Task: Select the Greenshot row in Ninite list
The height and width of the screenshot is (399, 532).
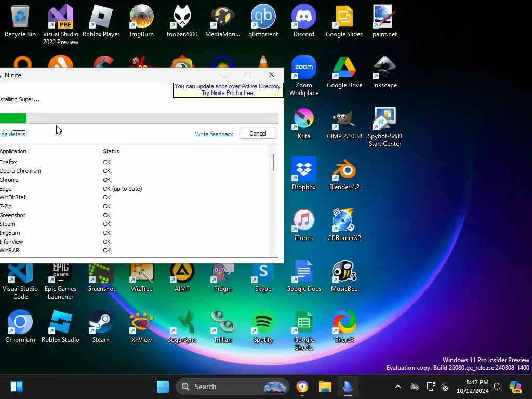Action: (x=134, y=215)
